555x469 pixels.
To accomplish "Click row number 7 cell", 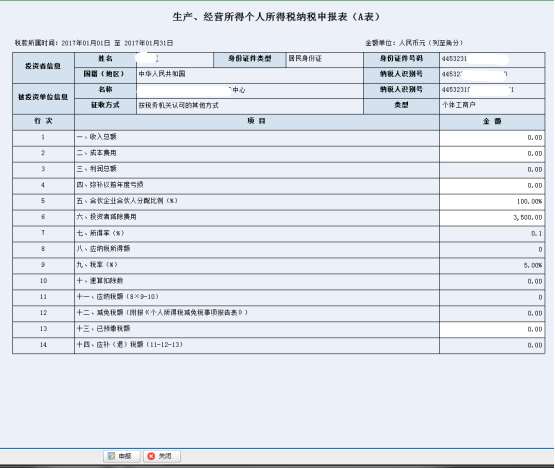I will (43, 233).
